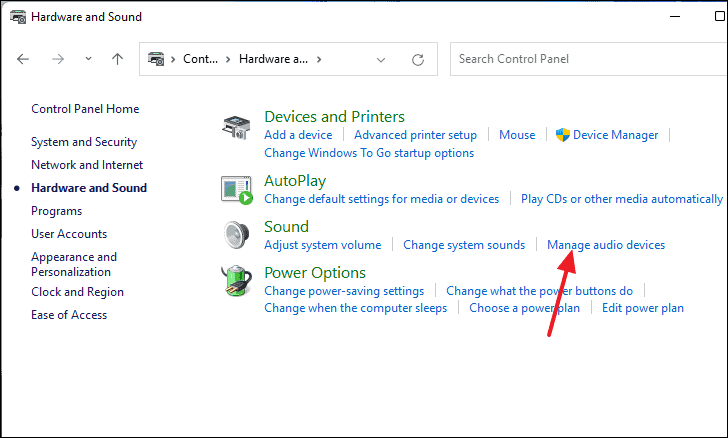
Task: Click Play CDs or other media automatically
Action: (622, 199)
